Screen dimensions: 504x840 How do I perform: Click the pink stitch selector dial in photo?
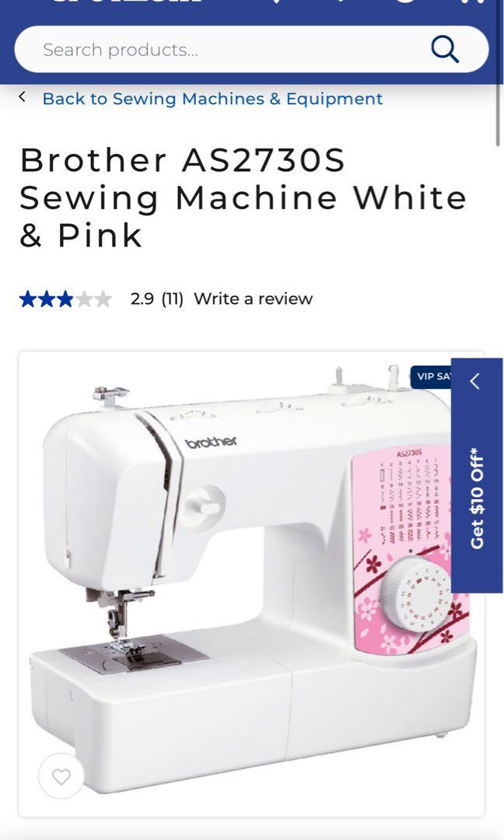coord(415,594)
